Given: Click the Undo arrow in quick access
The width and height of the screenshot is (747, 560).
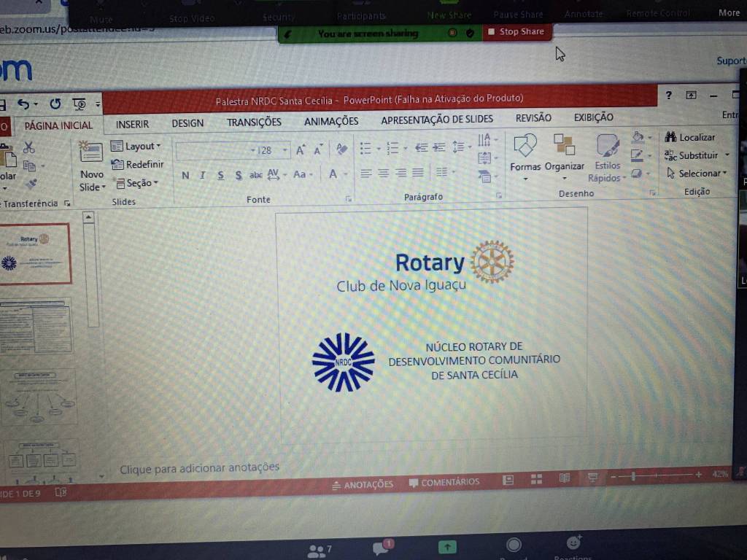Looking at the screenshot, I should click(23, 104).
